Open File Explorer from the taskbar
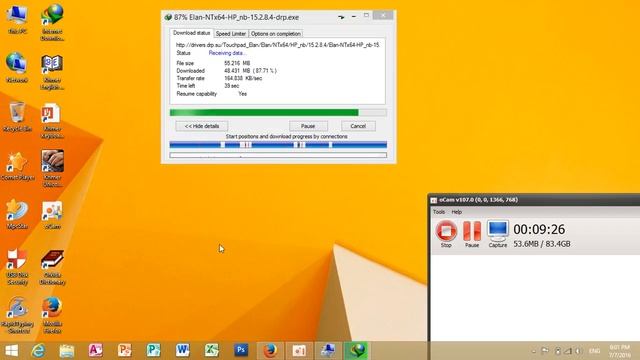This screenshot has height=360, width=640. tap(67, 351)
